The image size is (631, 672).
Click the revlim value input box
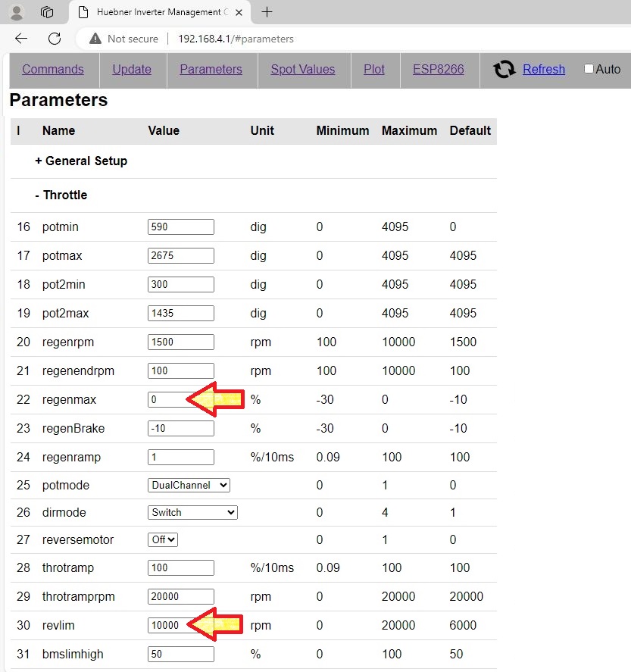(x=167, y=625)
